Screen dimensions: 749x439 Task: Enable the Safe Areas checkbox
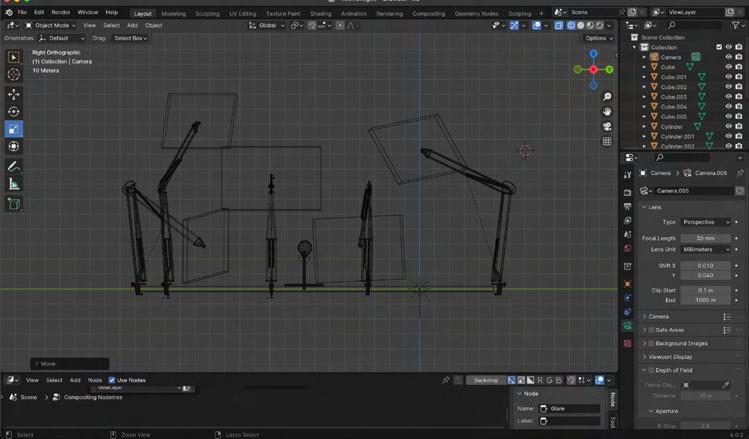652,329
